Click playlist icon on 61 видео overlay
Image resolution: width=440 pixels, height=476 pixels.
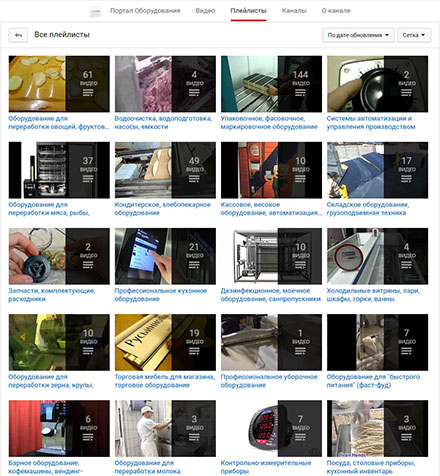pyautogui.click(x=88, y=92)
